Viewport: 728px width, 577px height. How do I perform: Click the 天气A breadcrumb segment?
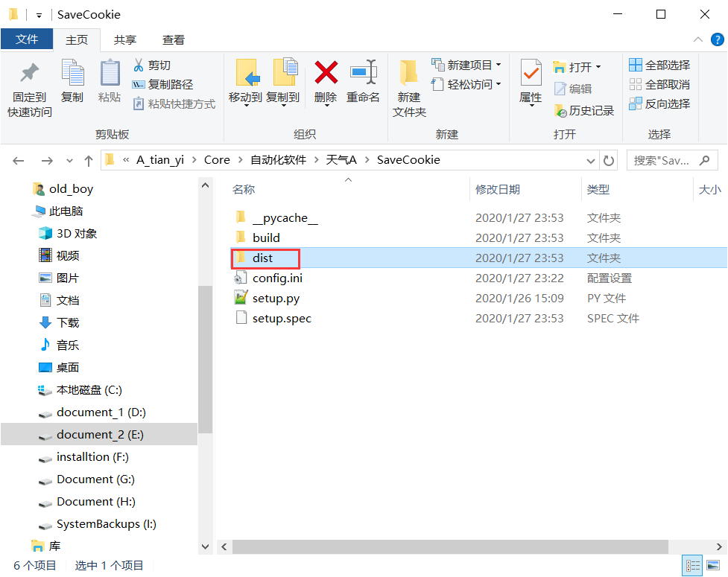pos(341,160)
